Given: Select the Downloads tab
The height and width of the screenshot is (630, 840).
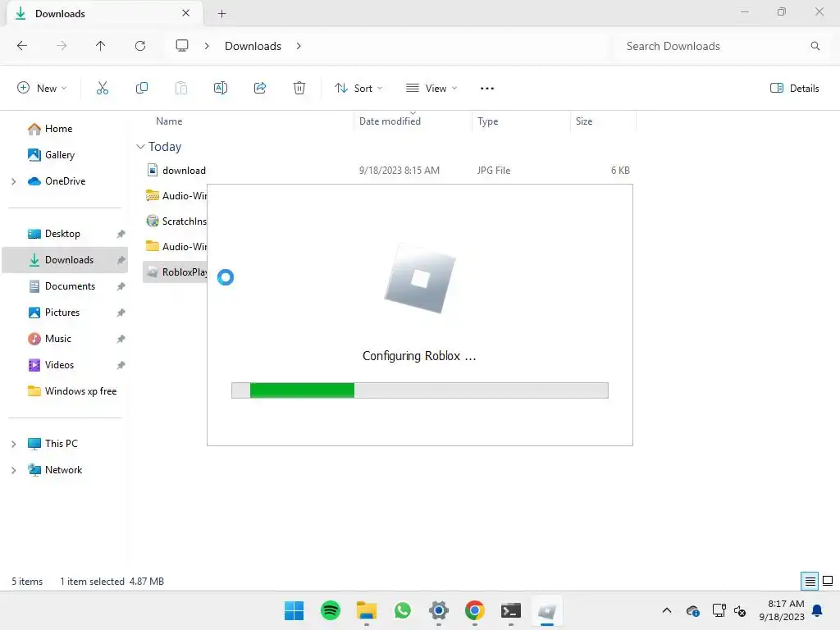Looking at the screenshot, I should tap(104, 14).
